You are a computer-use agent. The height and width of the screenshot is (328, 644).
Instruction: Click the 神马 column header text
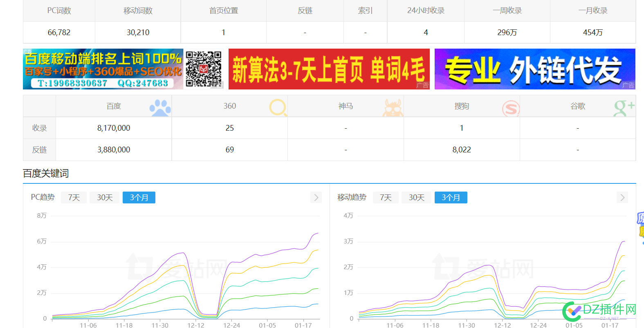(x=346, y=106)
